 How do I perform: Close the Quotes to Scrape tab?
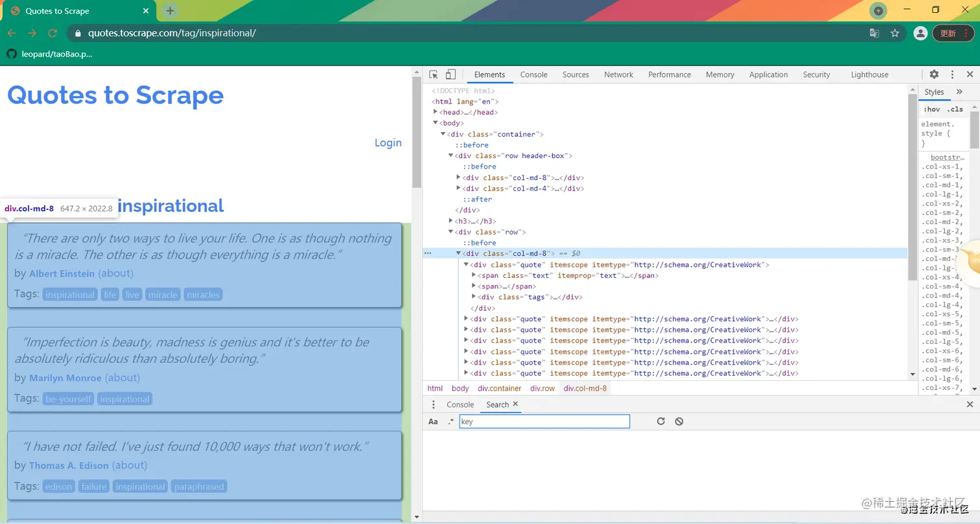[x=146, y=11]
